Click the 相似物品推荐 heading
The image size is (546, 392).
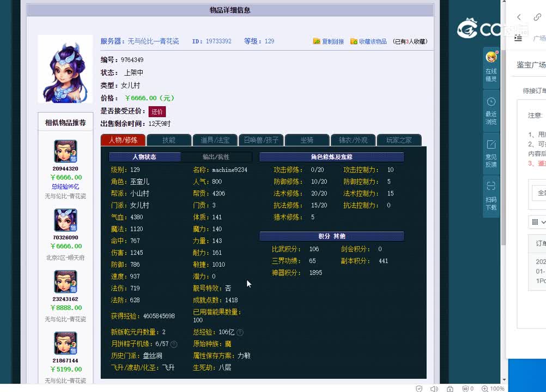pyautogui.click(x=65, y=123)
